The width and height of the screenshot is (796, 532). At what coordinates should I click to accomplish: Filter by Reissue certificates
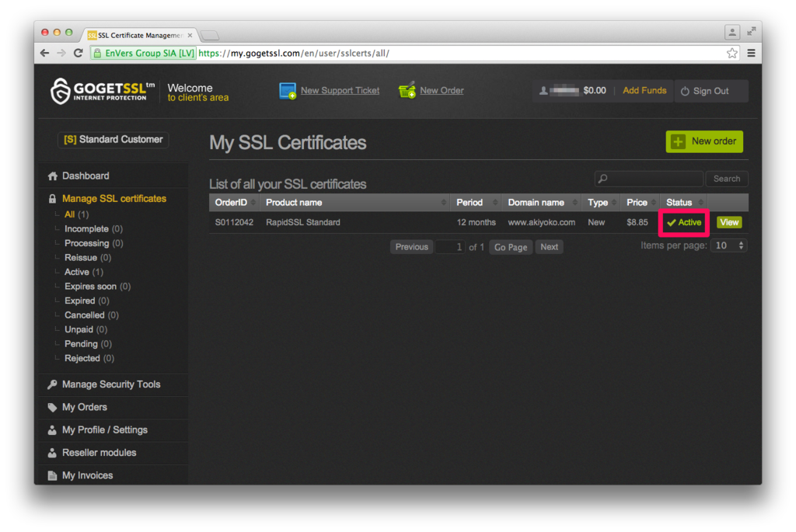click(88, 258)
